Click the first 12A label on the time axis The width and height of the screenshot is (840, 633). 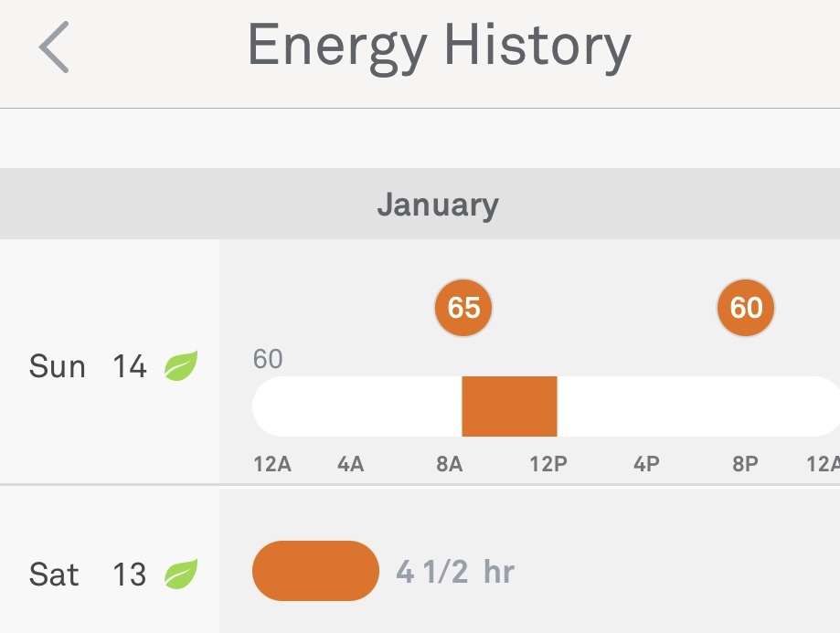pyautogui.click(x=272, y=464)
